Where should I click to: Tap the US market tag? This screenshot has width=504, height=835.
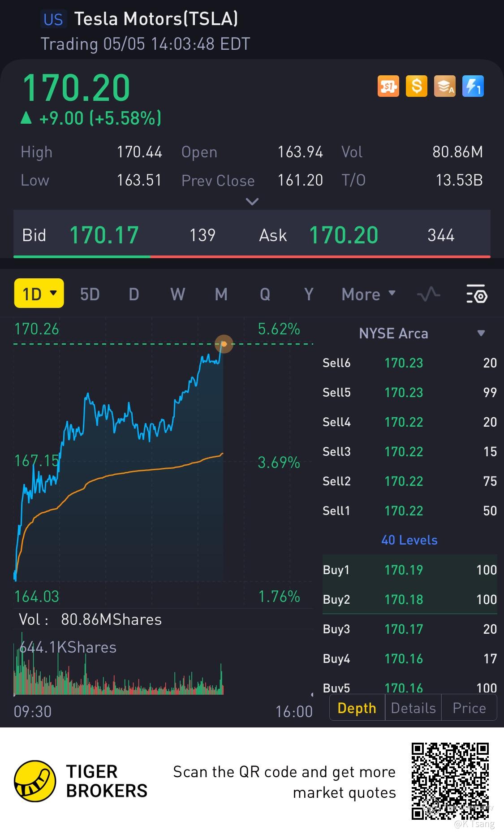(53, 19)
